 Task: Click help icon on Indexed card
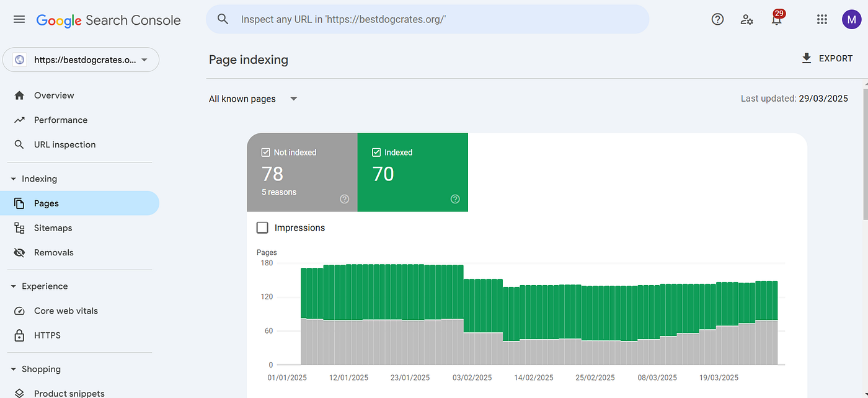455,199
